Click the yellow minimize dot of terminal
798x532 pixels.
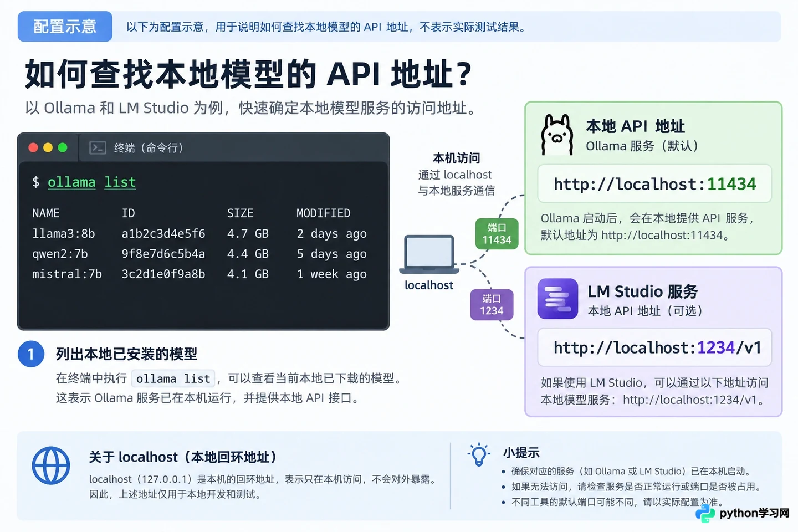[48, 147]
